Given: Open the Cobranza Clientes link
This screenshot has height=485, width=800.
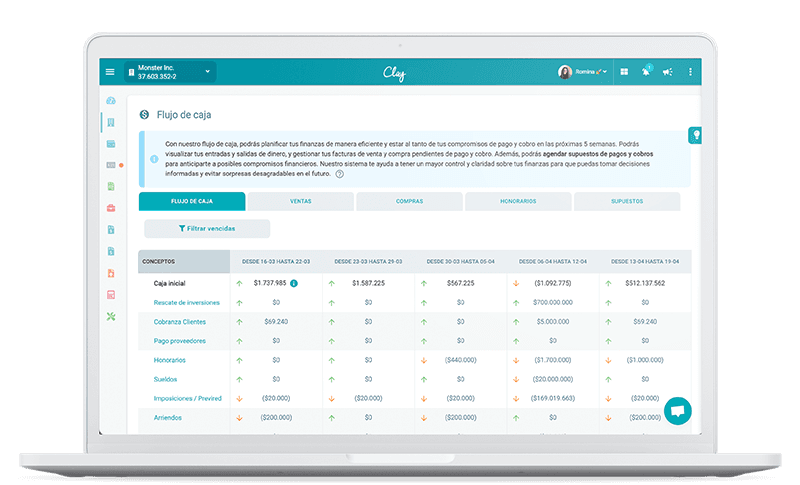Looking at the screenshot, I should [180, 322].
